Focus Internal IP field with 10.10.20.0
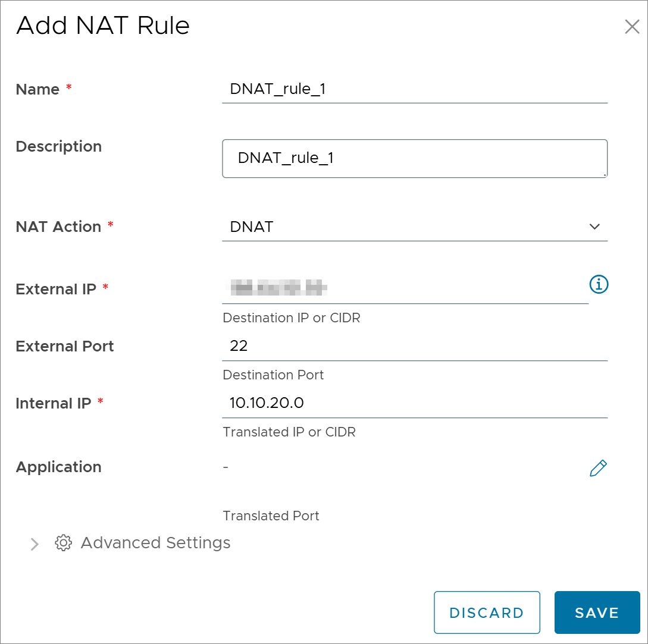 pyautogui.click(x=415, y=403)
